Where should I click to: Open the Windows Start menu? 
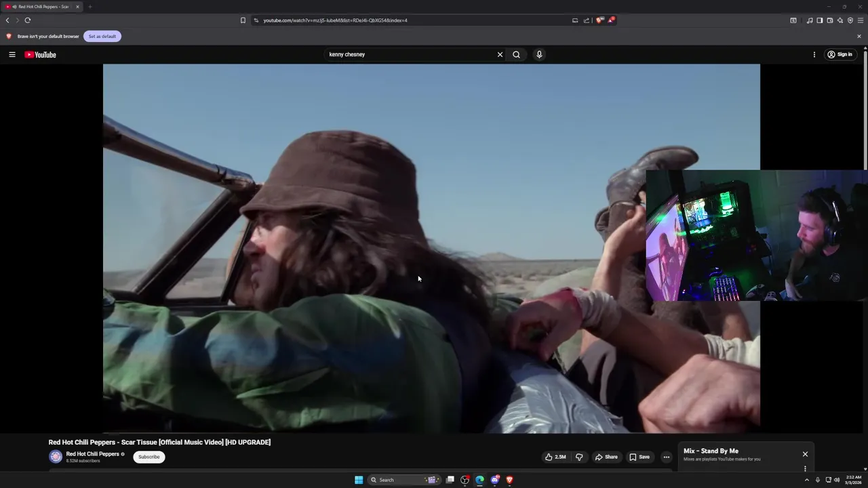tap(359, 480)
